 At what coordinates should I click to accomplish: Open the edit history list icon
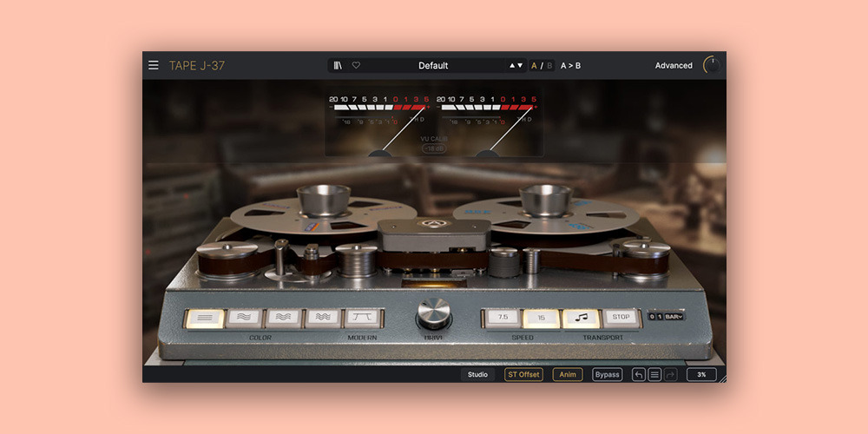coord(655,374)
